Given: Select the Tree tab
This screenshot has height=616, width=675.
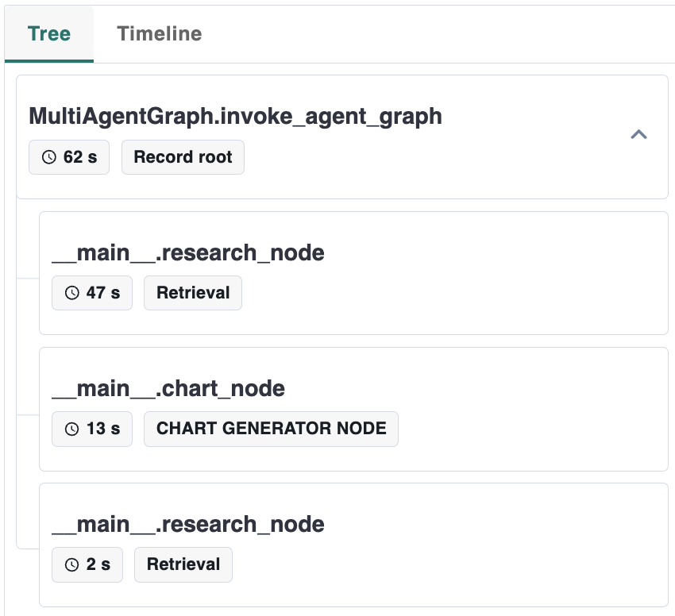Looking at the screenshot, I should (x=49, y=34).
